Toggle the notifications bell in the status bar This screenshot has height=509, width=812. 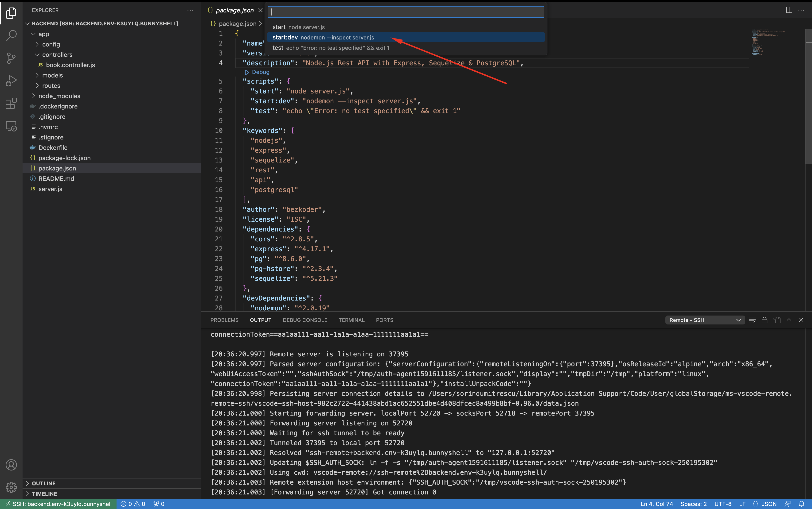(x=802, y=504)
